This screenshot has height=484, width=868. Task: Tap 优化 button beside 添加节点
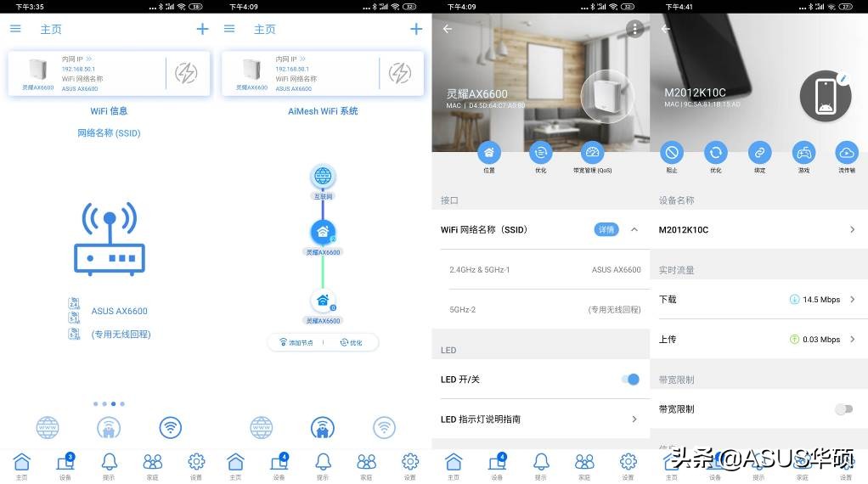pyautogui.click(x=351, y=342)
